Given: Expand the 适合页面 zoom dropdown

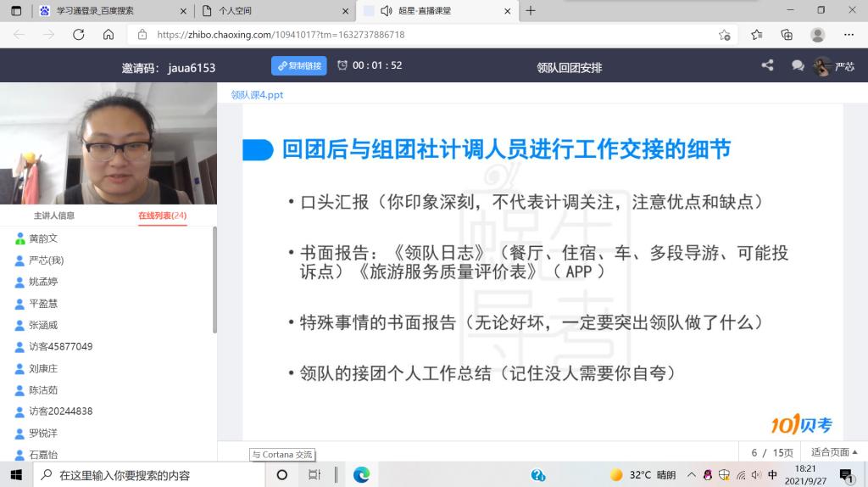Looking at the screenshot, I should [x=834, y=452].
